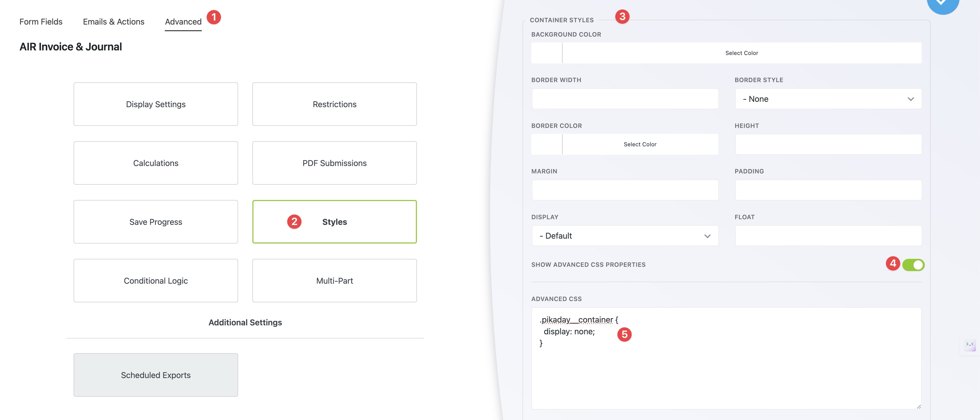Click the Padding input field
This screenshot has width=980, height=420.
[x=828, y=190]
